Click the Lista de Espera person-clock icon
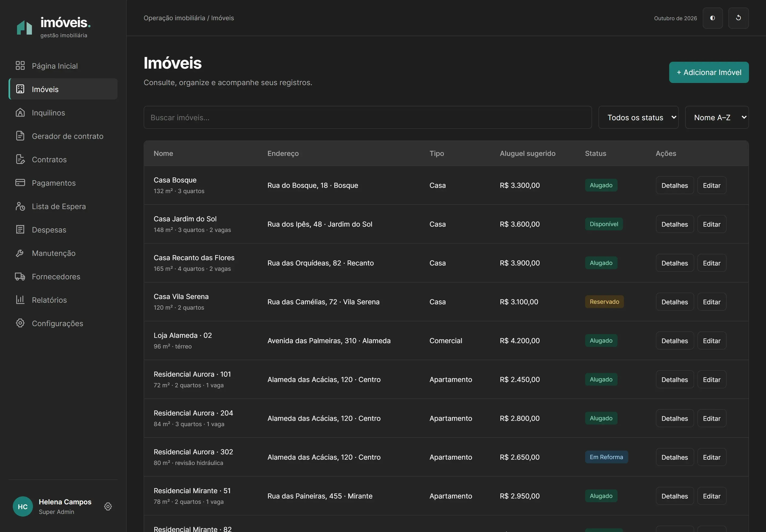Image resolution: width=766 pixels, height=532 pixels. click(20, 206)
